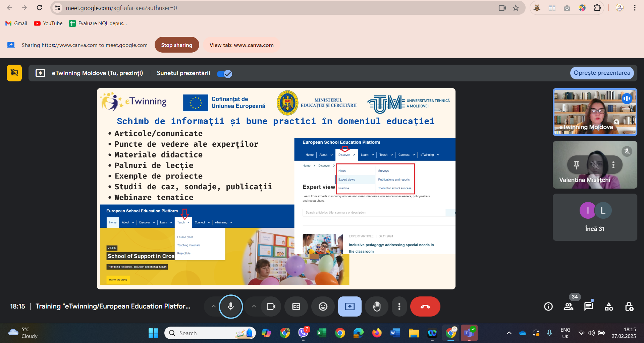Open more options three-dot menu
Image resolution: width=644 pixels, height=343 pixels.
(399, 306)
